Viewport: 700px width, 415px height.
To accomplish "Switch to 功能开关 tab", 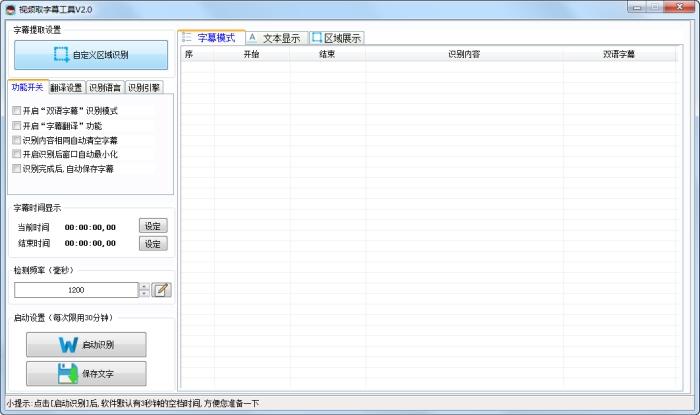I will pos(28,87).
